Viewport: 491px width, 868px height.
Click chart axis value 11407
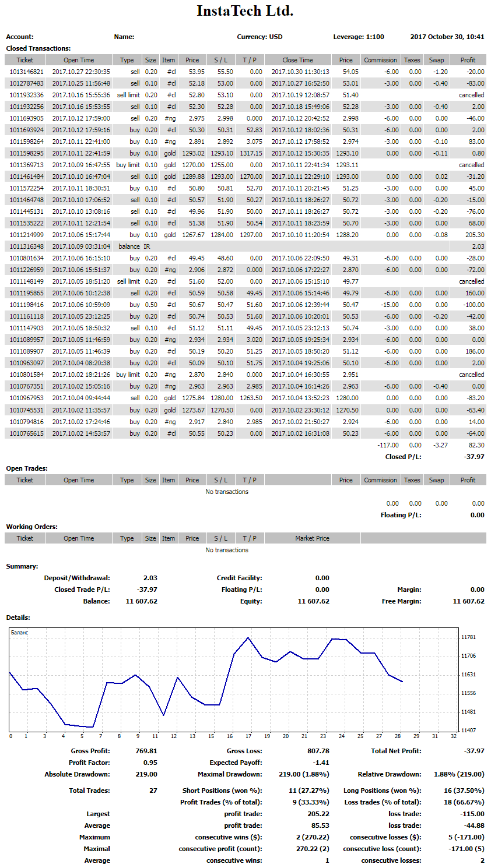[469, 731]
